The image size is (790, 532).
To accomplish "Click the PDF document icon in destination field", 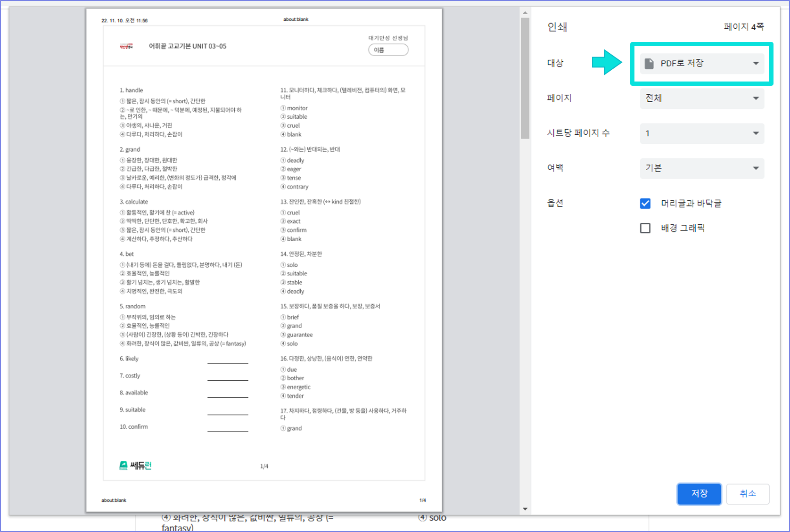I will [x=649, y=64].
